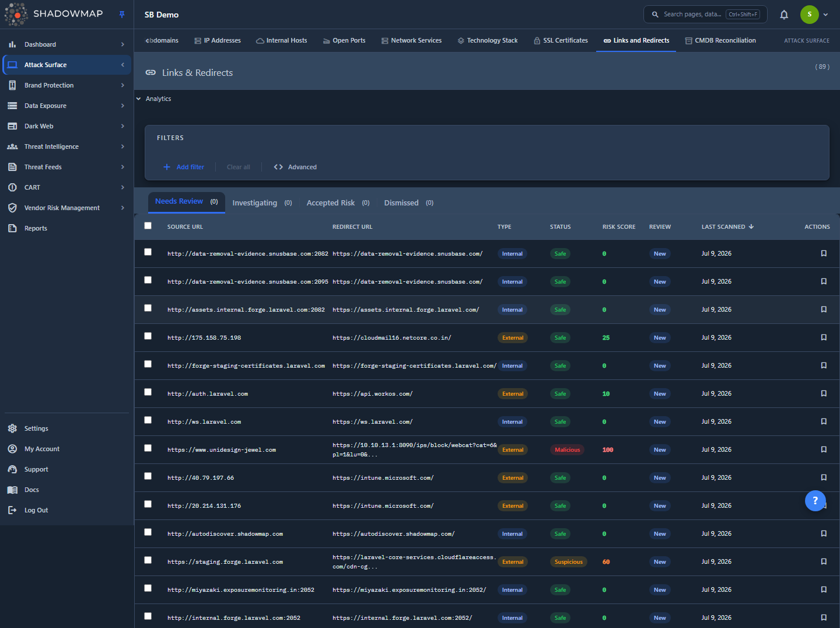Open the Accepted Risk tab
The width and height of the screenshot is (840, 628).
click(338, 203)
